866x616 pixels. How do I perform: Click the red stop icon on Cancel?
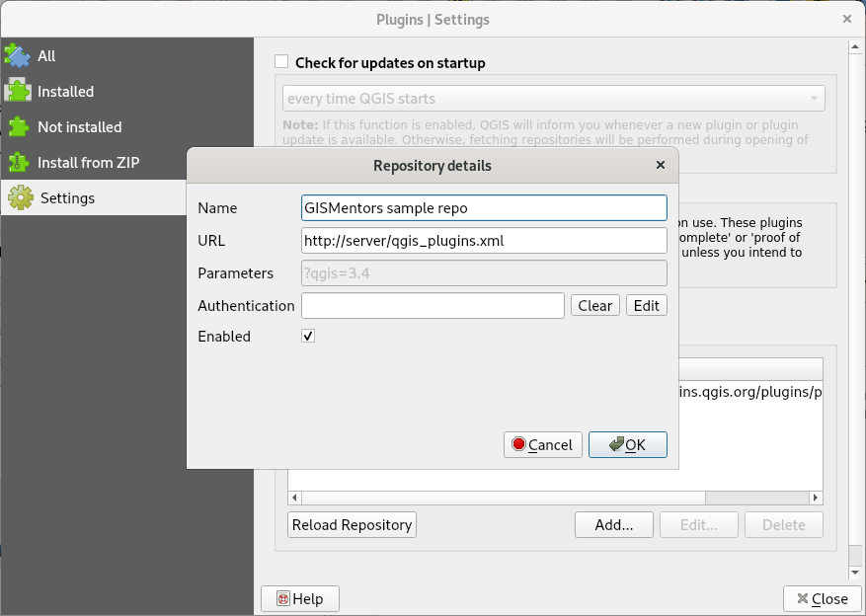click(x=518, y=444)
